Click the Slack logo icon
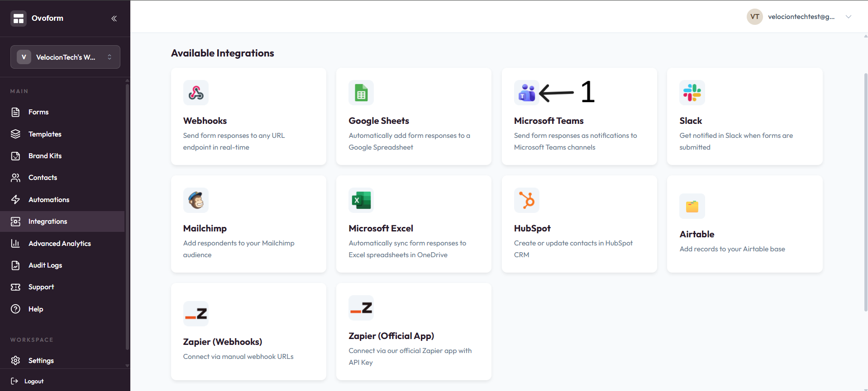The height and width of the screenshot is (391, 868). [x=692, y=93]
